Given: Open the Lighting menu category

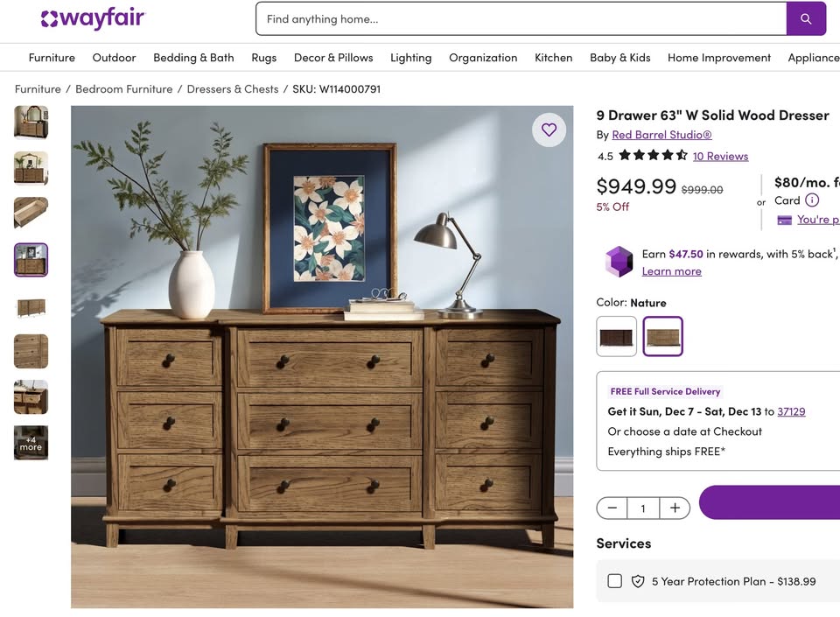Looking at the screenshot, I should point(411,57).
